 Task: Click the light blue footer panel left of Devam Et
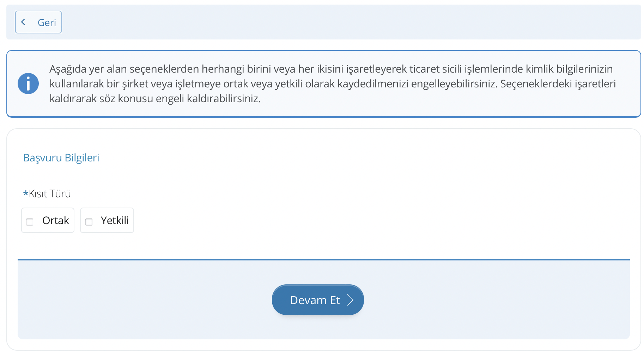[x=141, y=300]
